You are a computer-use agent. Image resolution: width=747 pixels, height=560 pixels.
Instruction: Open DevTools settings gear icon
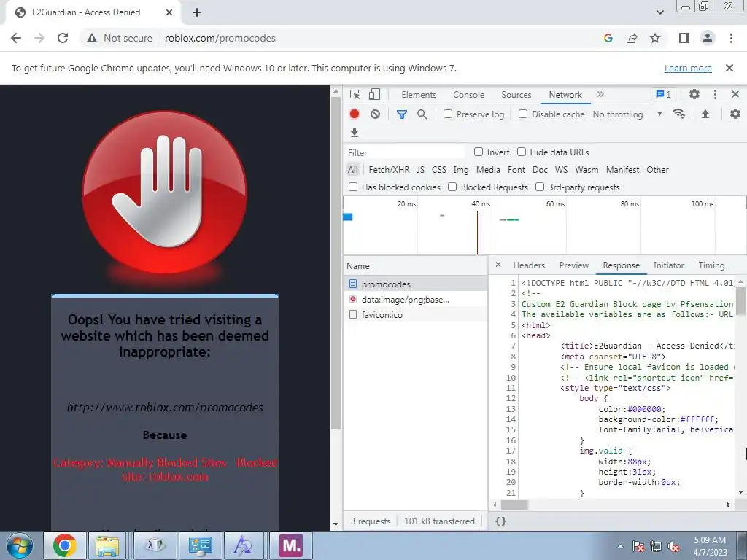tap(694, 94)
